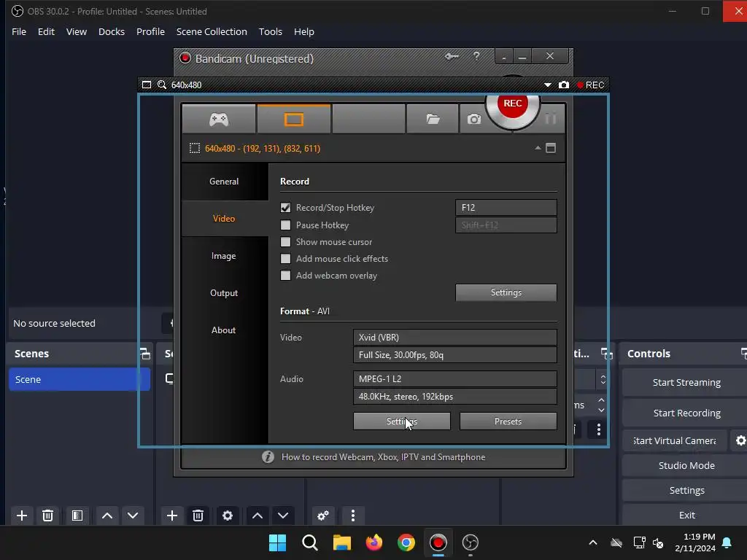Click the Format Settings button
The width and height of the screenshot is (747, 560).
(x=402, y=421)
